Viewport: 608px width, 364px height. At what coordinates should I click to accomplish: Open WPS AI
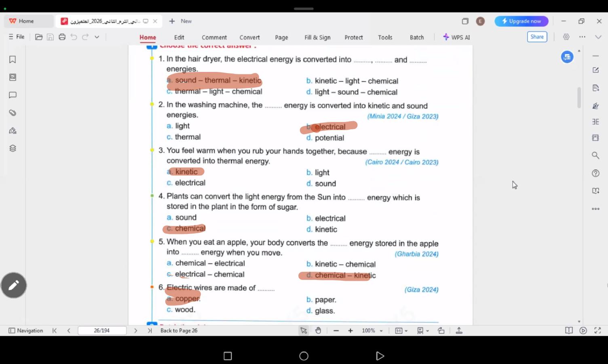(456, 37)
